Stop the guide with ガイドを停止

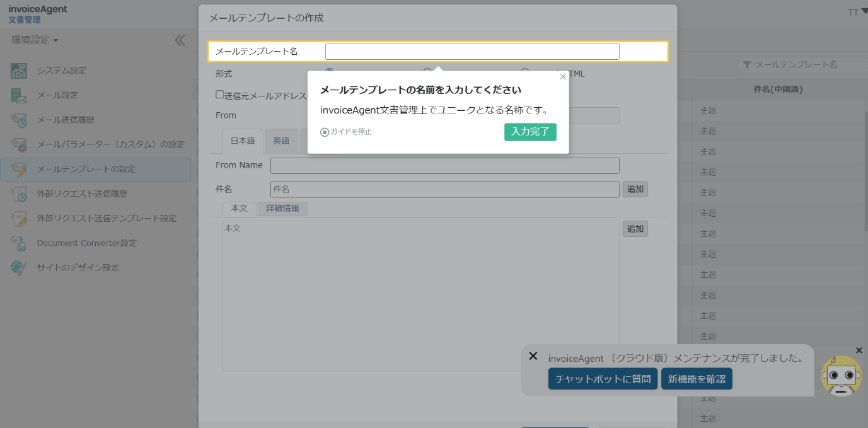click(346, 132)
